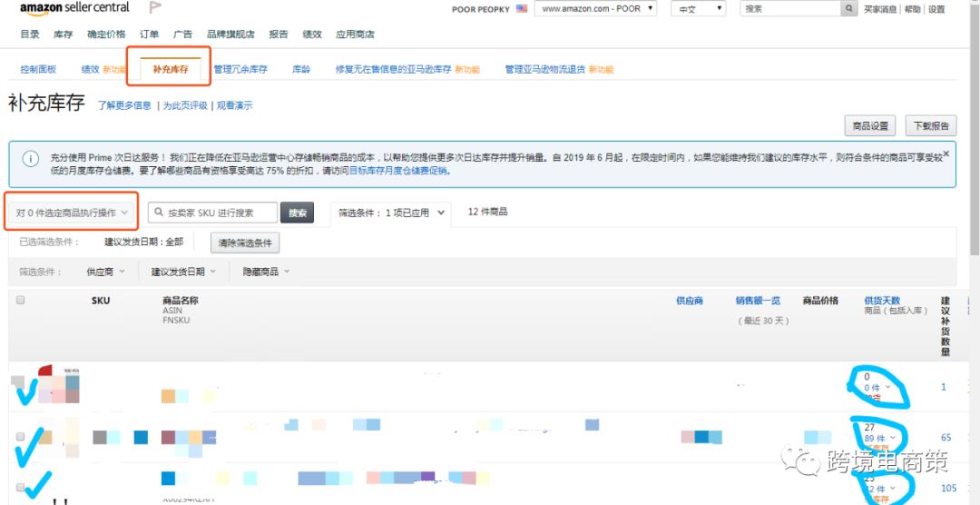Check the second product row checkbox

[x=20, y=437]
